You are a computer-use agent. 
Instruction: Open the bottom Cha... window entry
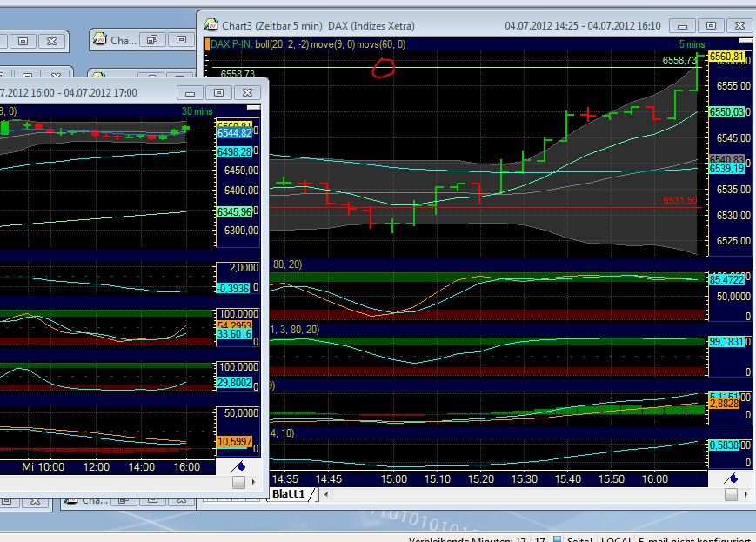(x=90, y=500)
